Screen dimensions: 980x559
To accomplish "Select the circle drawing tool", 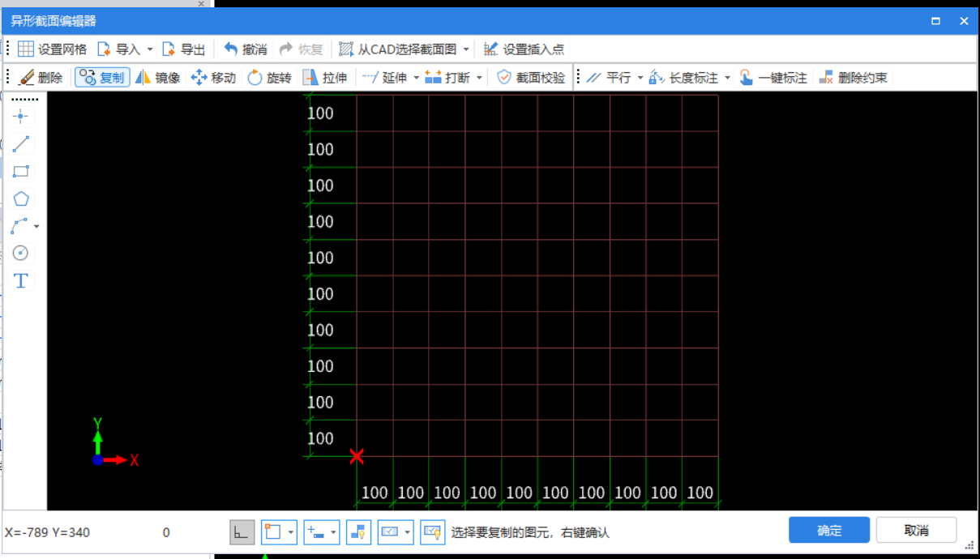I will pos(21,253).
